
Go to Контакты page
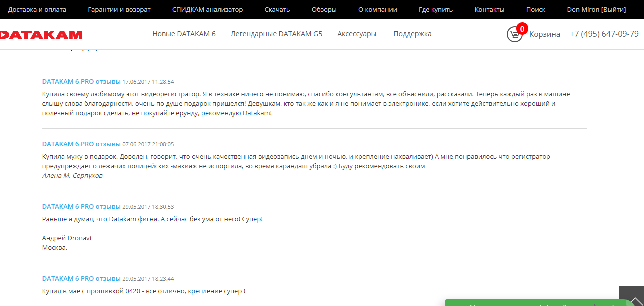489,9
